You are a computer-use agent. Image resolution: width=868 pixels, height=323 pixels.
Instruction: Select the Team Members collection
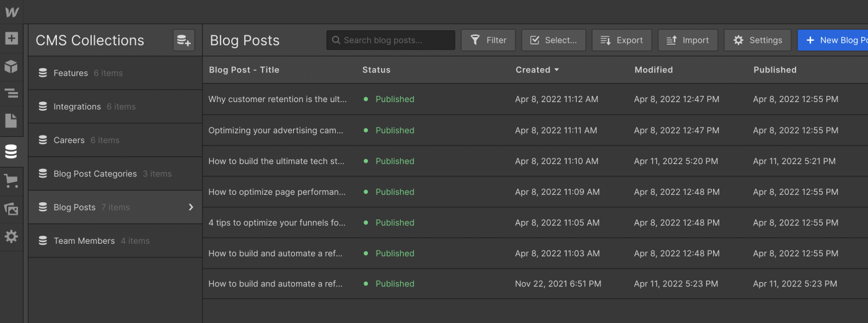pos(84,241)
